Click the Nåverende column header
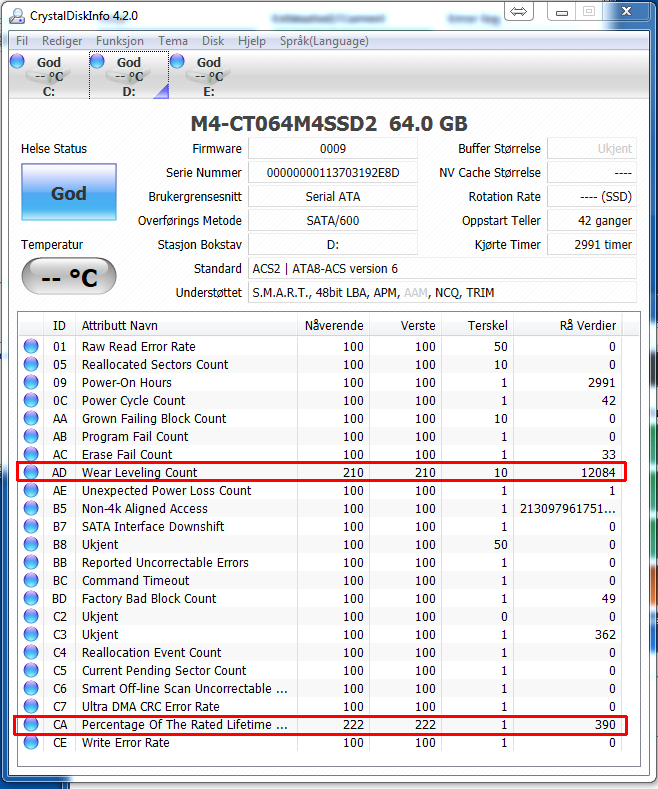 334,326
